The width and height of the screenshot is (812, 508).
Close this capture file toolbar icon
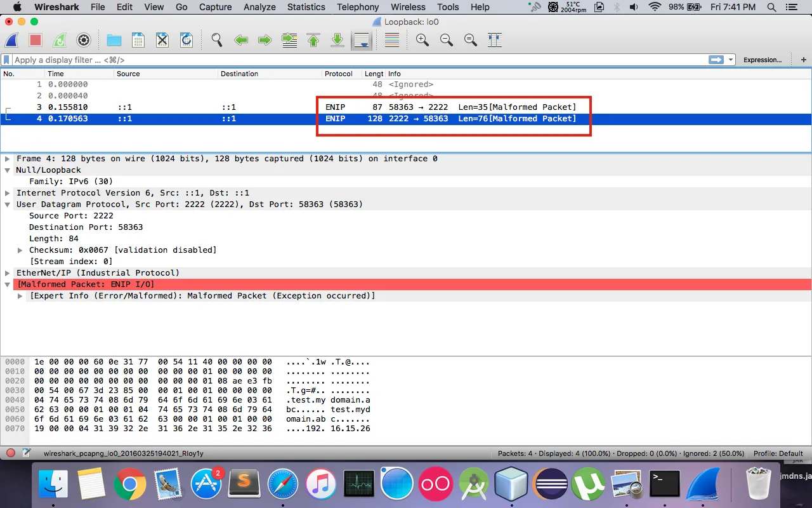[162, 40]
